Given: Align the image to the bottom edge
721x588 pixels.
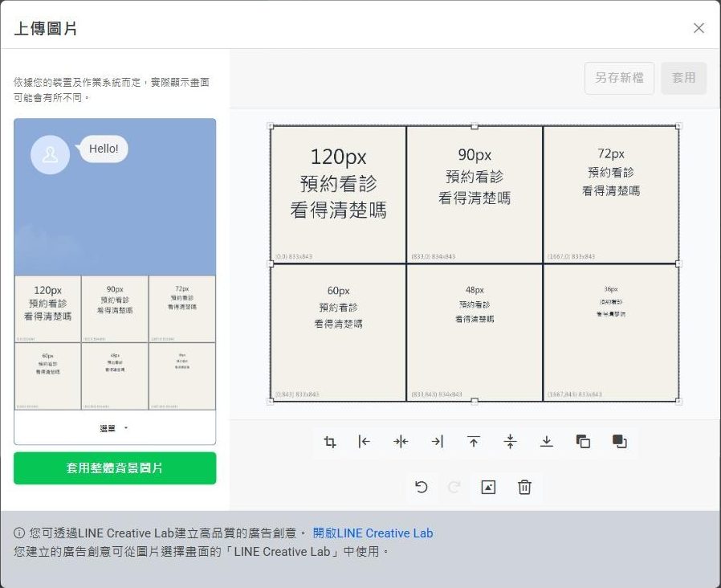Looking at the screenshot, I should (x=546, y=442).
